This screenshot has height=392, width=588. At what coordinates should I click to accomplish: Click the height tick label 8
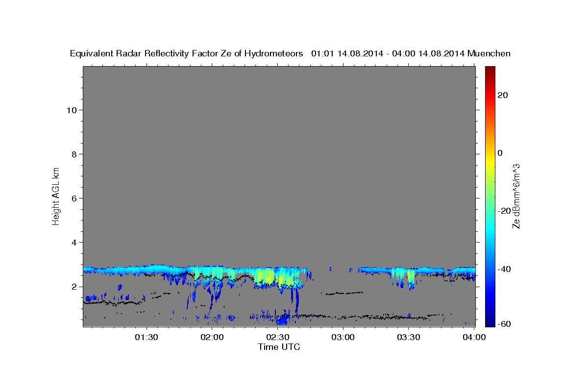(73, 154)
